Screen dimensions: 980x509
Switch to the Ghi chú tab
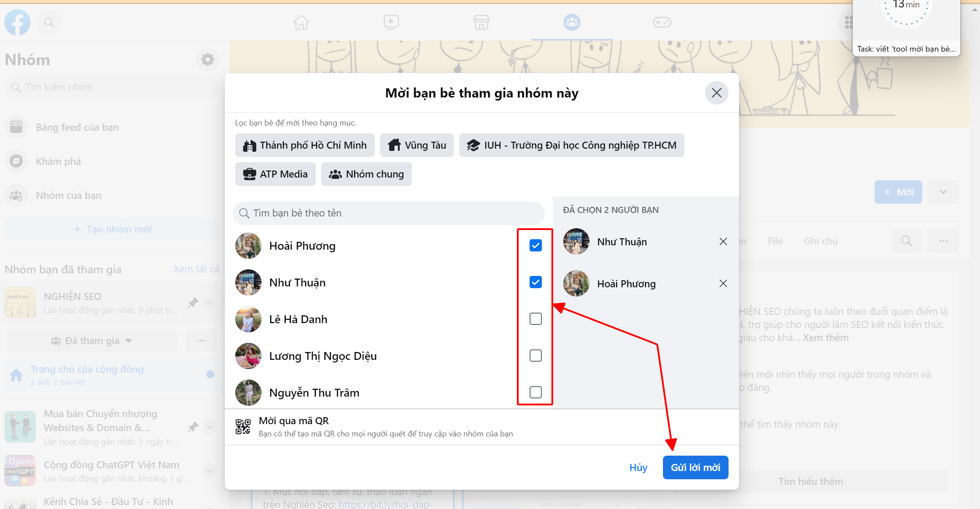[820, 241]
